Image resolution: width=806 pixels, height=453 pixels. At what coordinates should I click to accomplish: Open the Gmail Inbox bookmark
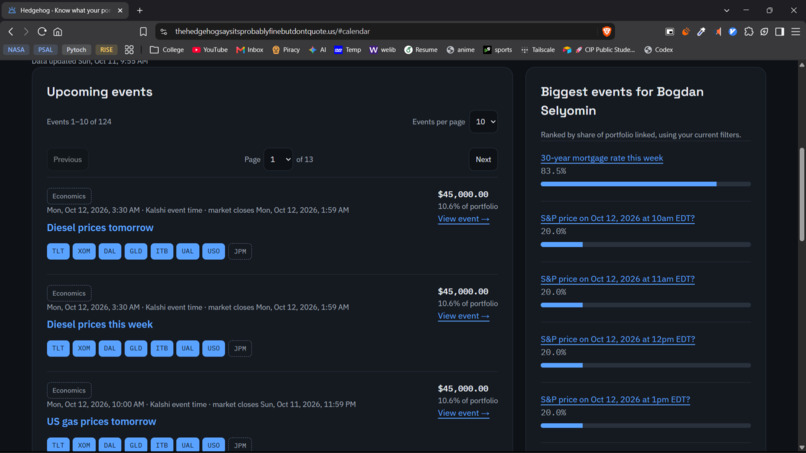click(250, 50)
